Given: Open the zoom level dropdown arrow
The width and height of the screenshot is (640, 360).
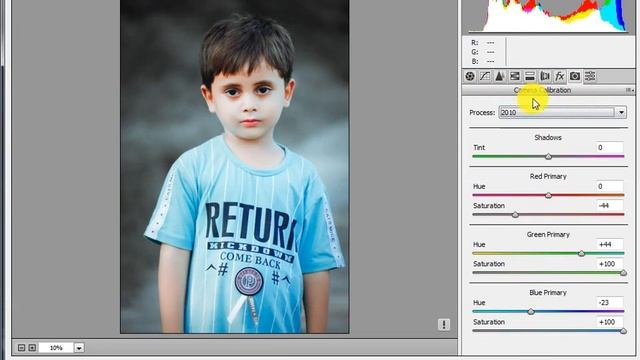Looking at the screenshot, I should [x=79, y=348].
